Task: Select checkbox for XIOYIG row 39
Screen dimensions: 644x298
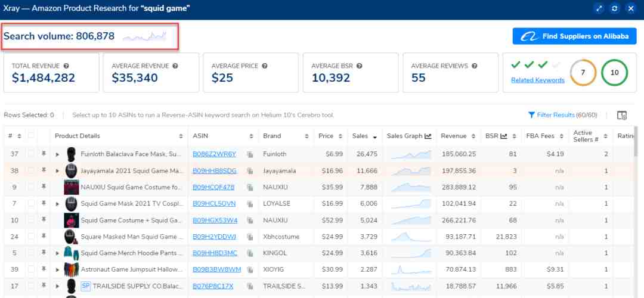Action: click(x=31, y=269)
